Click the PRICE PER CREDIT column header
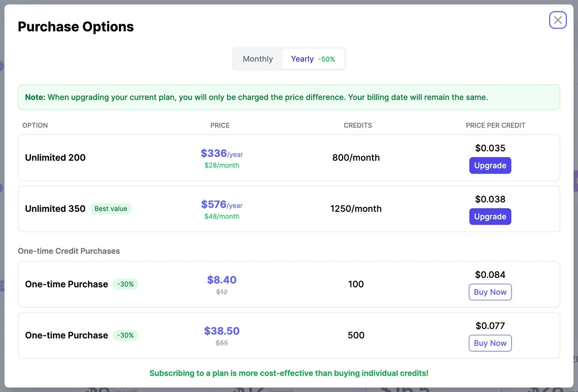 coord(495,125)
